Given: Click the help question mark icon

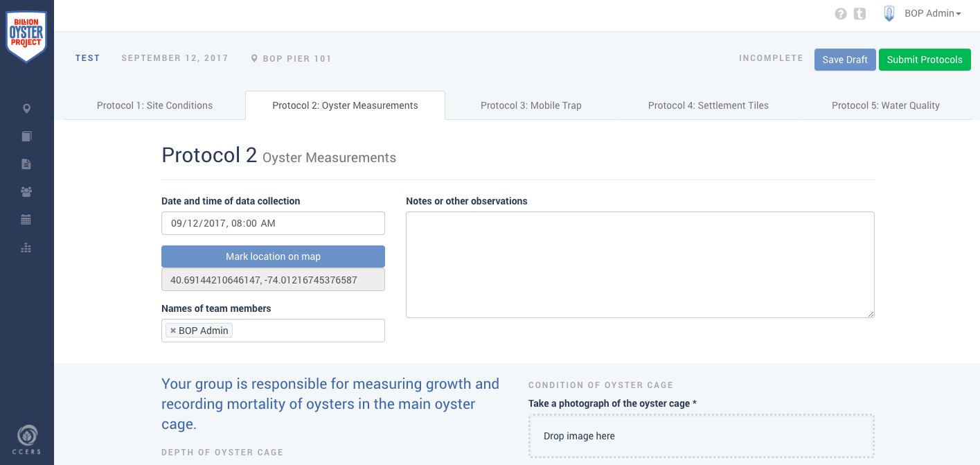Looking at the screenshot, I should click(841, 14).
